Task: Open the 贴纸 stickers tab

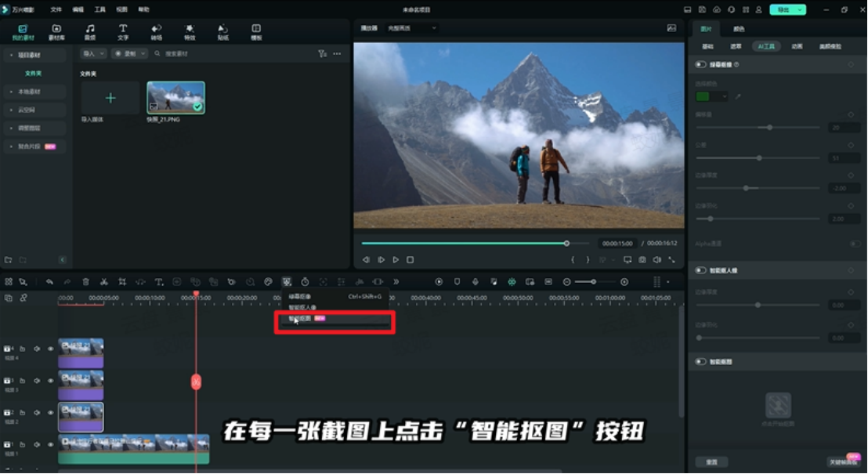Action: pos(223,32)
